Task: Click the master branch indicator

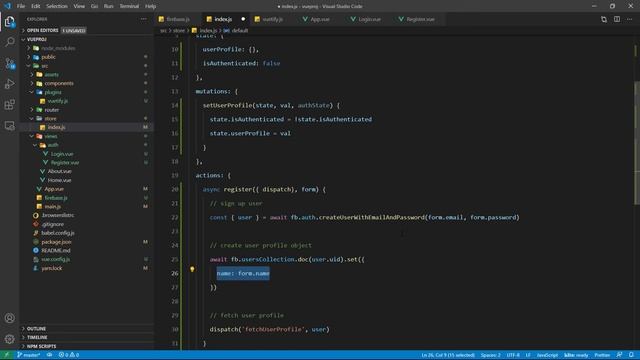Action: pos(29,355)
